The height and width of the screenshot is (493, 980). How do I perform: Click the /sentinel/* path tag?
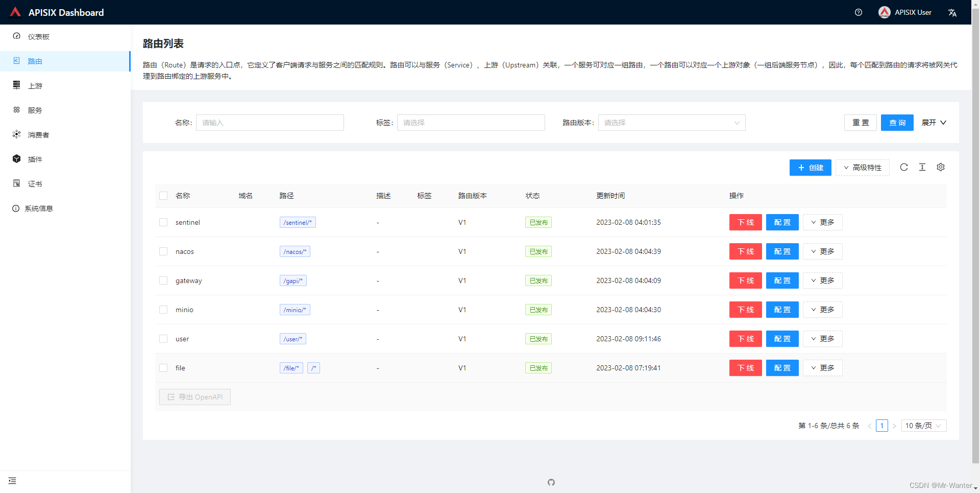coord(298,222)
